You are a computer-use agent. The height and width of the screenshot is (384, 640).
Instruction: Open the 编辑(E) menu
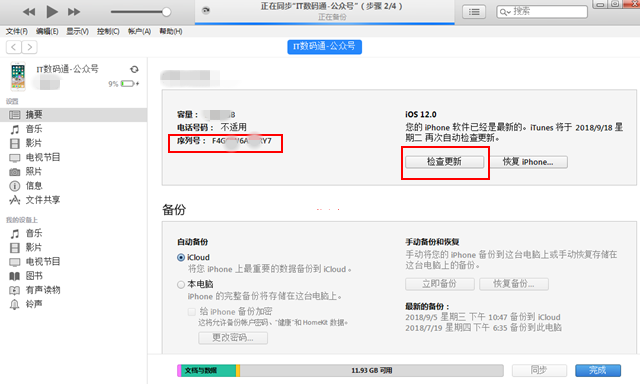pos(47,31)
